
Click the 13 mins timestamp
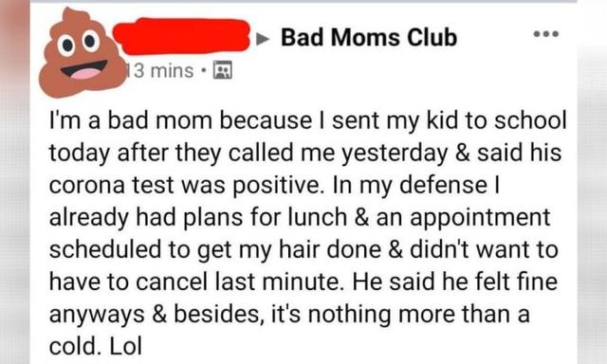(x=160, y=70)
